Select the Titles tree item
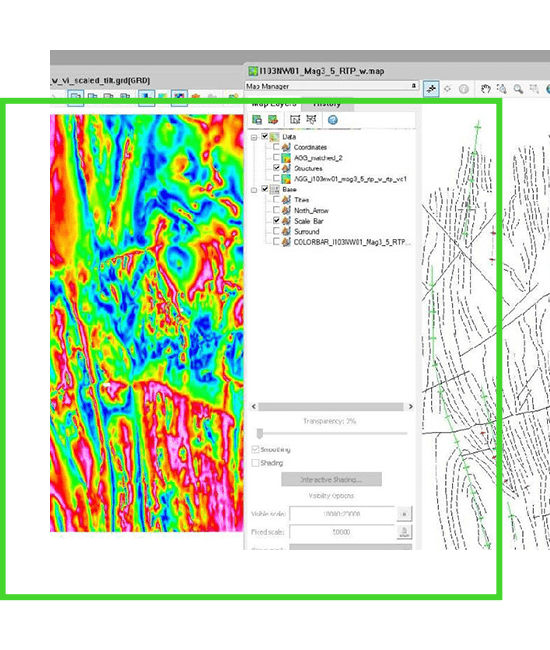The image size is (550, 650). [301, 200]
